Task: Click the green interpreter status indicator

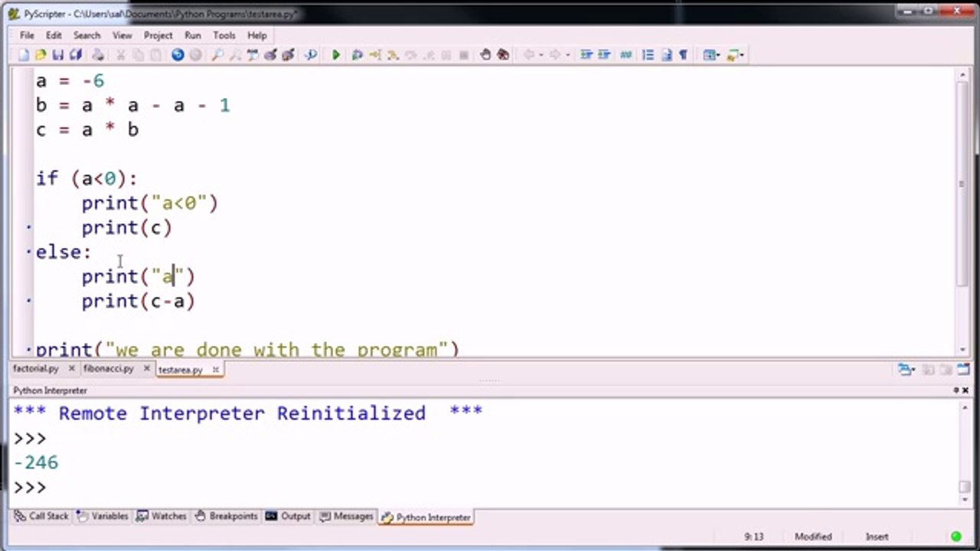Action: pyautogui.click(x=956, y=536)
